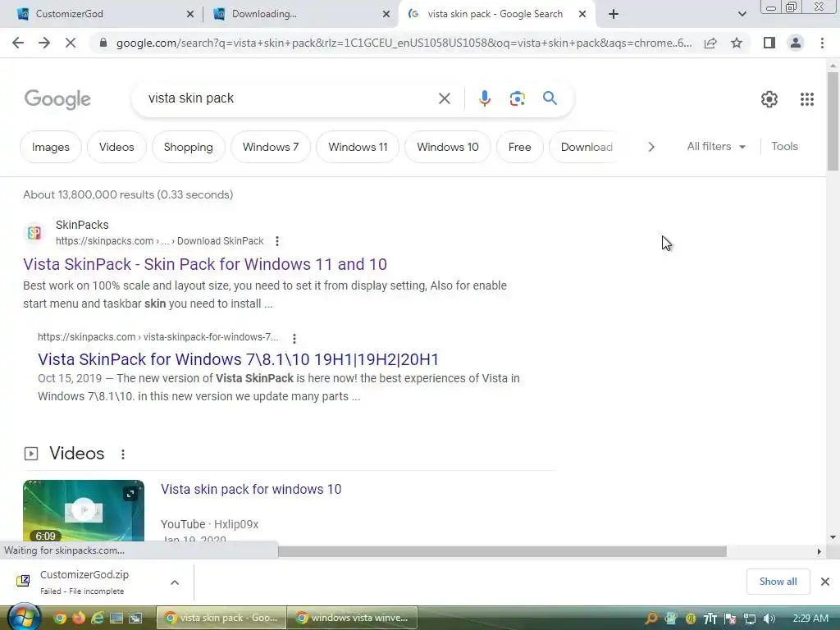Launch Firefox from the quick launch bar
Screen dimensions: 840x630
(78, 619)
